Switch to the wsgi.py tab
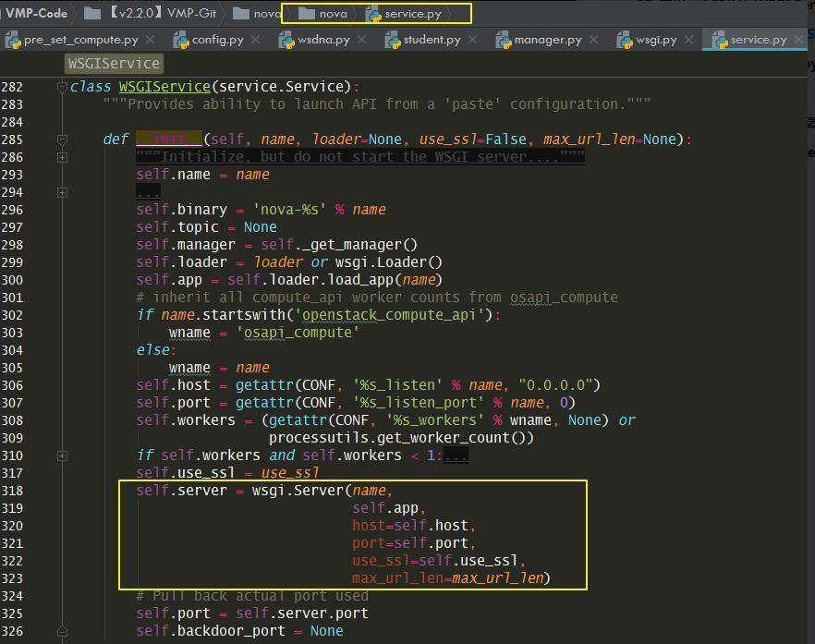Image resolution: width=815 pixels, height=644 pixels. [656, 40]
